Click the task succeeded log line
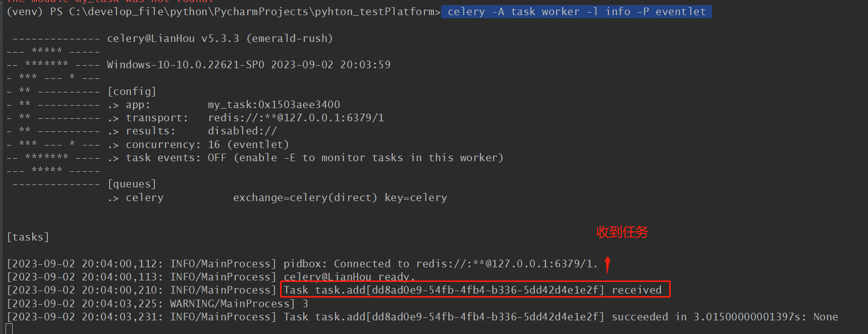Viewport: 868px width, 334px height. 560,317
